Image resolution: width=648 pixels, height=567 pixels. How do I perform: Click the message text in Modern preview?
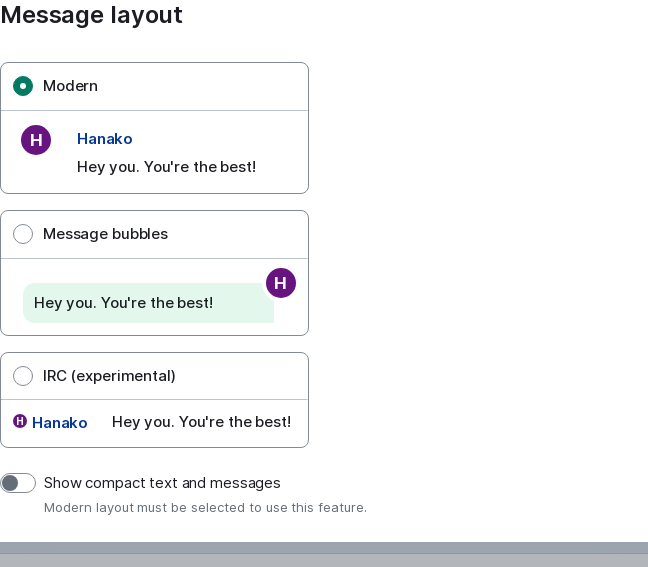coord(167,167)
